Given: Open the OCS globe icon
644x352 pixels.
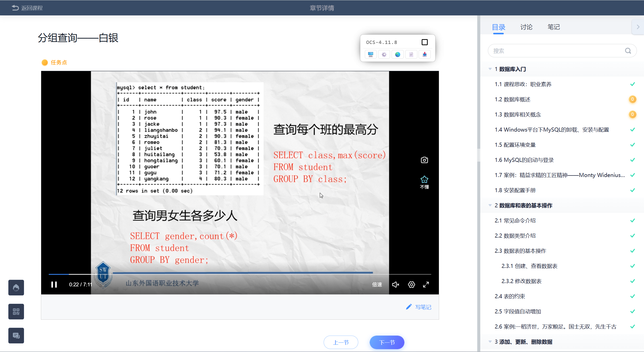Looking at the screenshot, I should click(x=398, y=55).
